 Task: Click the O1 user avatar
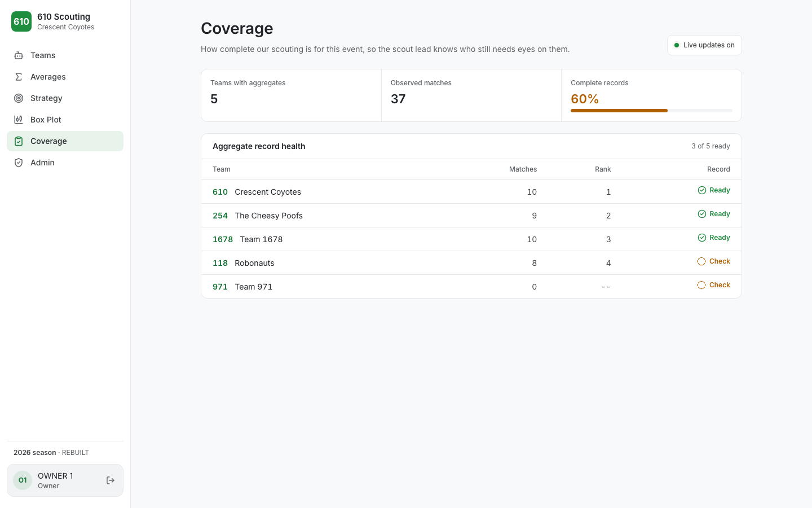pyautogui.click(x=23, y=480)
